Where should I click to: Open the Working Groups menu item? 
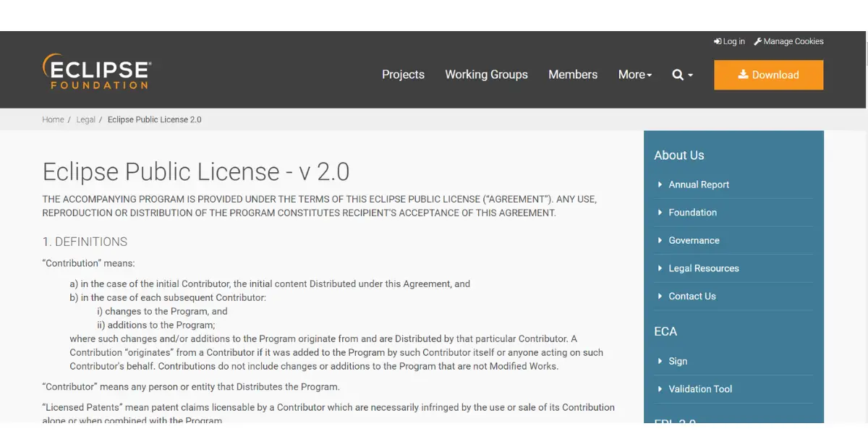486,75
